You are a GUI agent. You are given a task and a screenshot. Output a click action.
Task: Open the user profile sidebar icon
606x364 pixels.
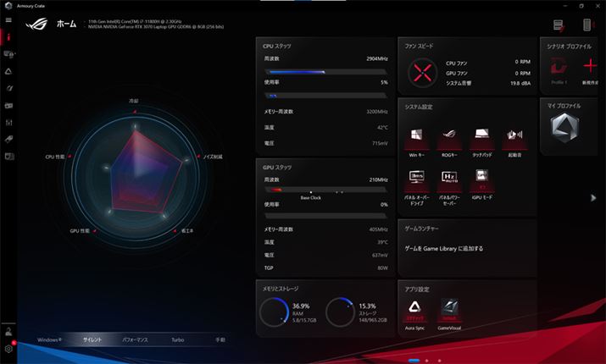pyautogui.click(x=8, y=330)
